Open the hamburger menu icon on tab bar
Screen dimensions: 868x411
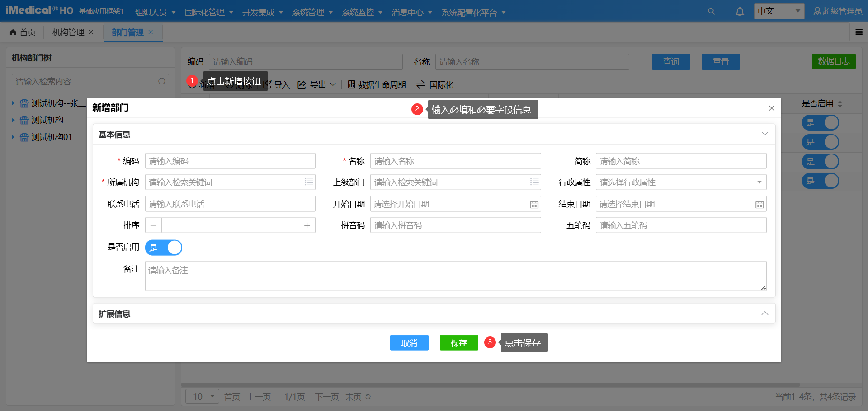[859, 32]
